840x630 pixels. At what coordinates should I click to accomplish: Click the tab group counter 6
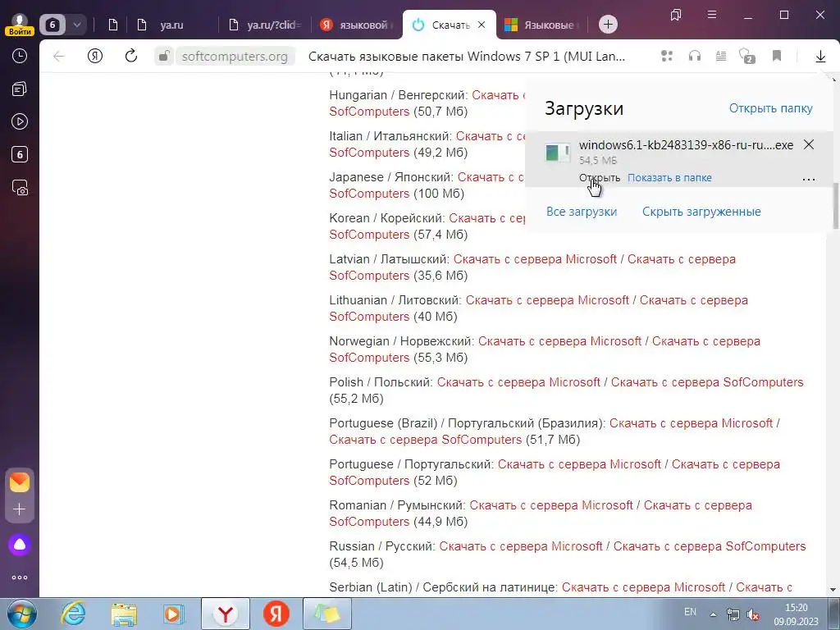[x=52, y=25]
